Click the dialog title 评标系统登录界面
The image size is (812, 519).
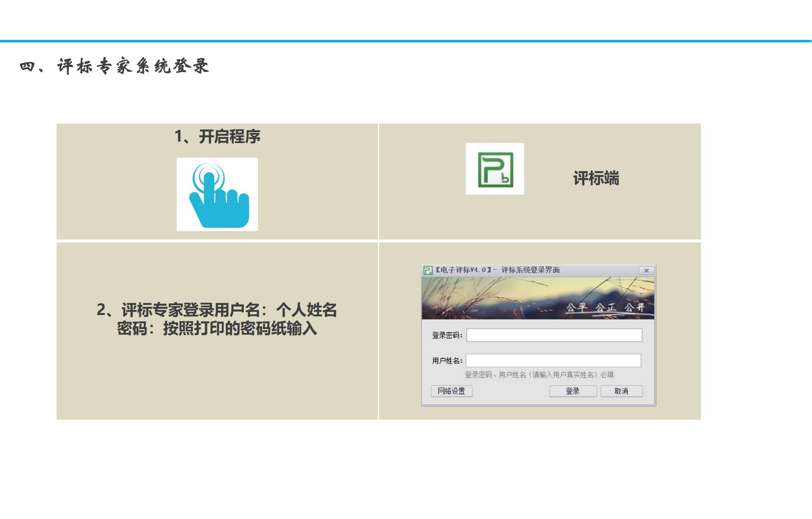click(530, 270)
